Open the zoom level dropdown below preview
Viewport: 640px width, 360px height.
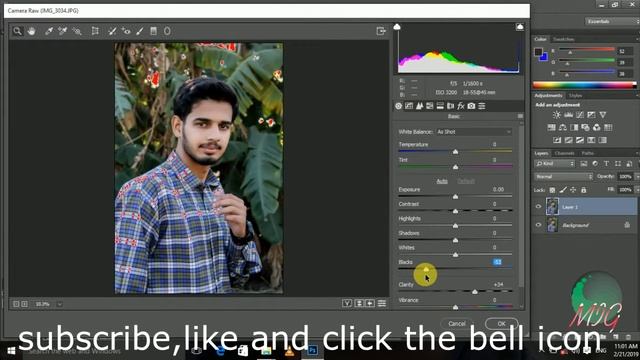point(60,304)
